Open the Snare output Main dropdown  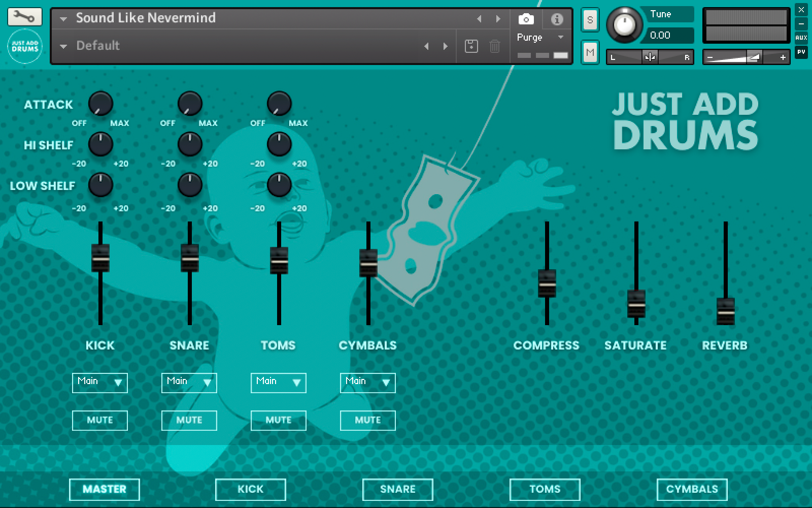(189, 383)
